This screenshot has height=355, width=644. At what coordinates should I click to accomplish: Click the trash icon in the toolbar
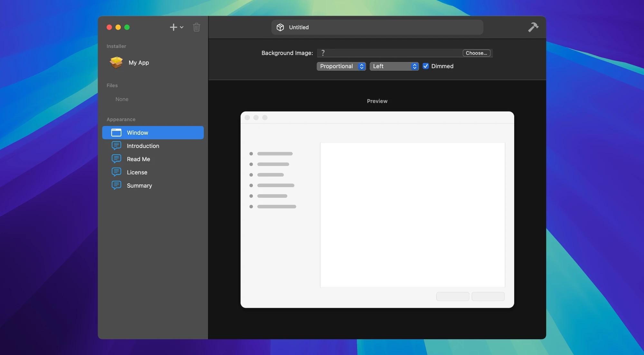197,27
